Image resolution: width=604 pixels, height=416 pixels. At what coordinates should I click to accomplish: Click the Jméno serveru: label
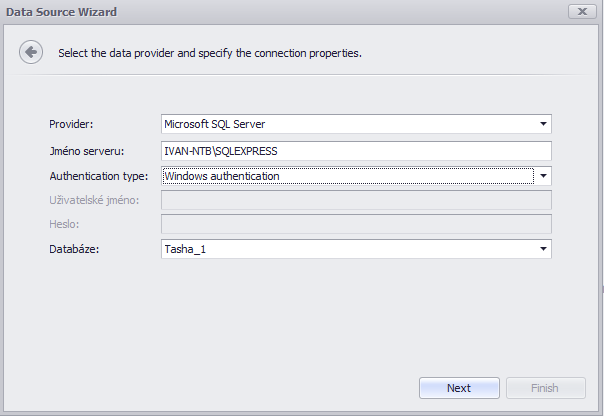87,151
